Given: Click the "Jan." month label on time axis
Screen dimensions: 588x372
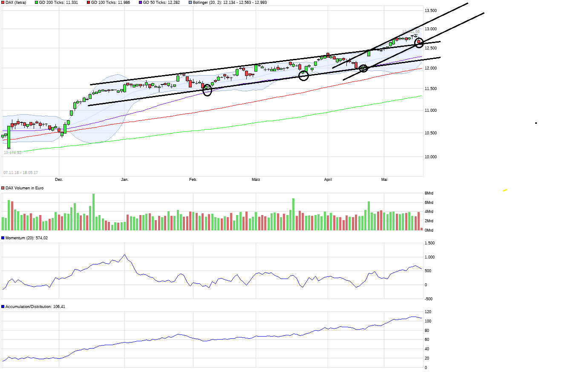Looking at the screenshot, I should click(x=124, y=180).
